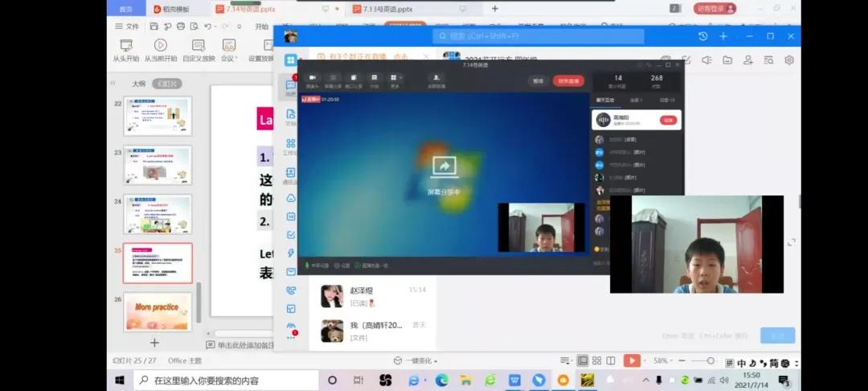Switch to 7.13号英语.pptx tab
Screen dimensions: 868x391
(388, 9)
